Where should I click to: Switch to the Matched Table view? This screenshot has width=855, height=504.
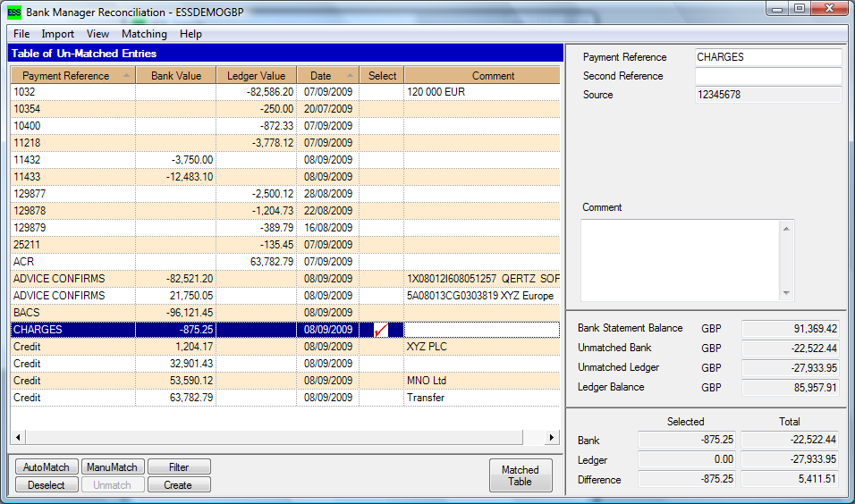click(520, 475)
